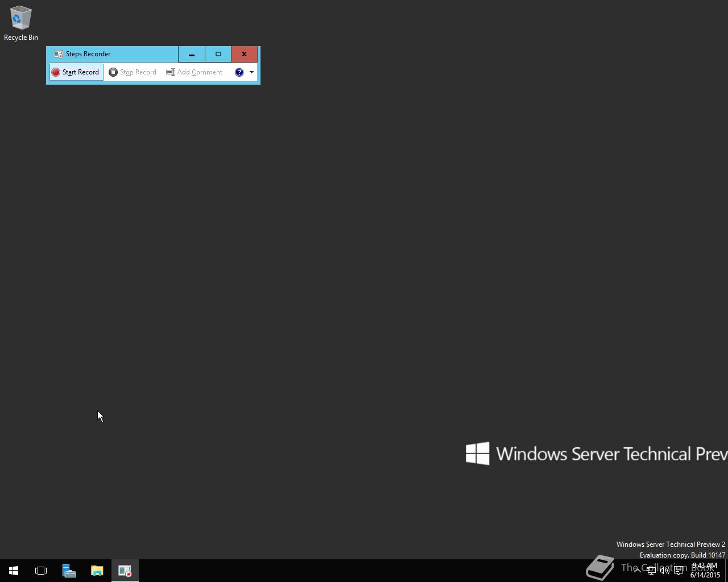Open Steps Recorder help icon
Viewport: 728px width, 582px height.
239,72
